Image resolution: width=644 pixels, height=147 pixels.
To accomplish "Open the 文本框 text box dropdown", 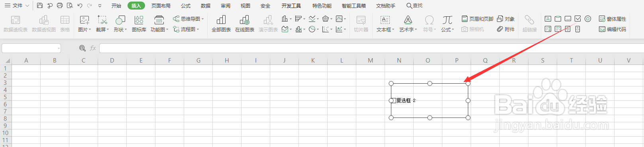I will (385, 24).
